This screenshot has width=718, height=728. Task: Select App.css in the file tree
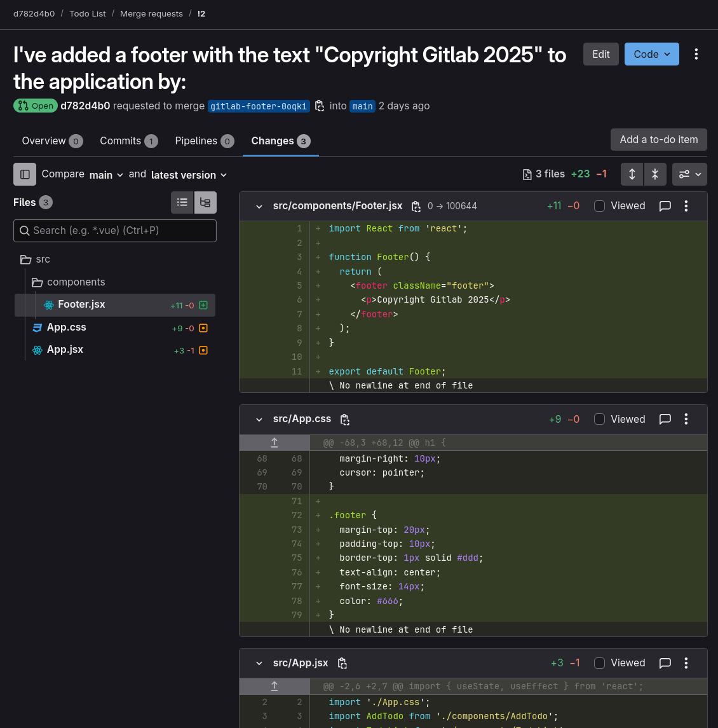point(115,328)
